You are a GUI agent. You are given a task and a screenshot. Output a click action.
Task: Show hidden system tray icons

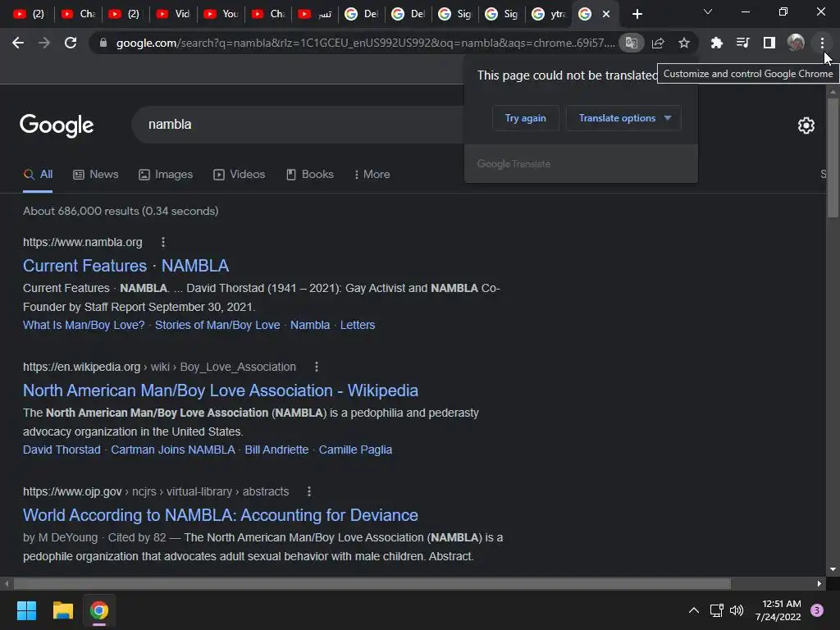pos(693,610)
